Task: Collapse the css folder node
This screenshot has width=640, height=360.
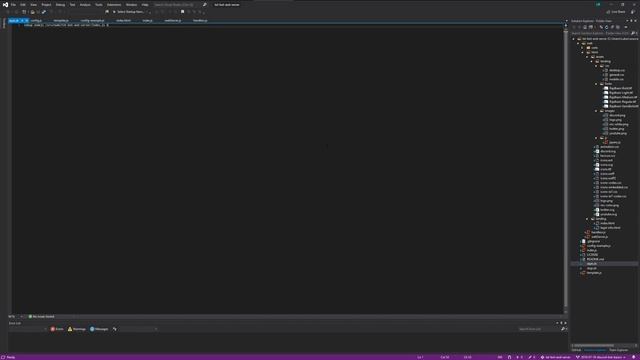Action: tap(596, 66)
